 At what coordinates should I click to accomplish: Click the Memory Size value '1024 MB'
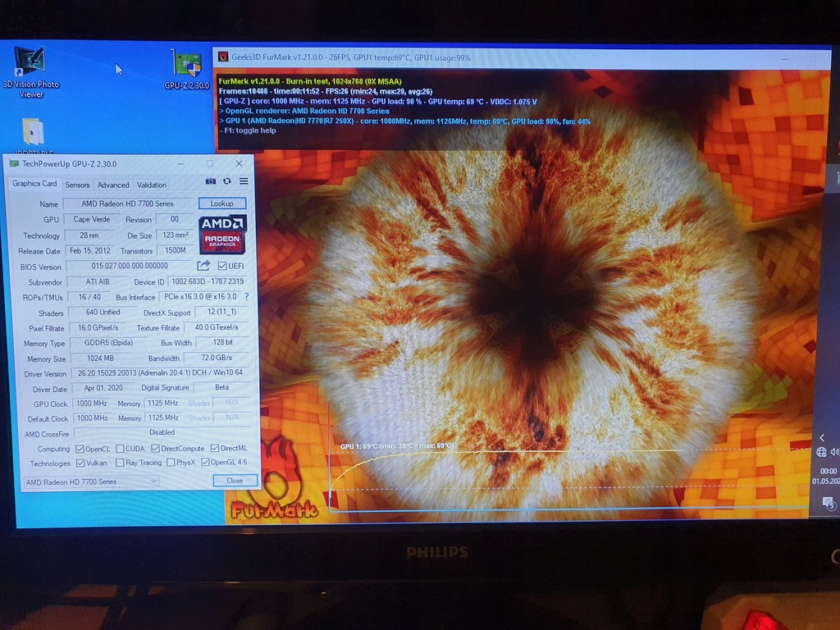click(x=100, y=358)
